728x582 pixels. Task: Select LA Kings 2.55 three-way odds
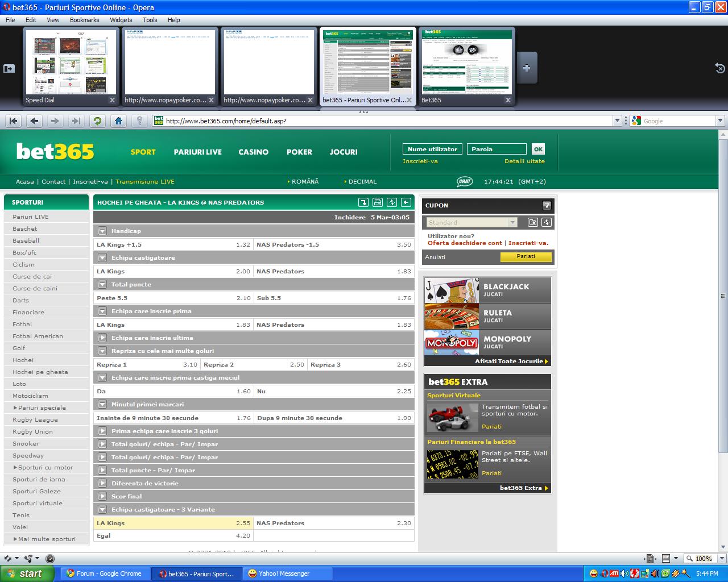tap(173, 523)
